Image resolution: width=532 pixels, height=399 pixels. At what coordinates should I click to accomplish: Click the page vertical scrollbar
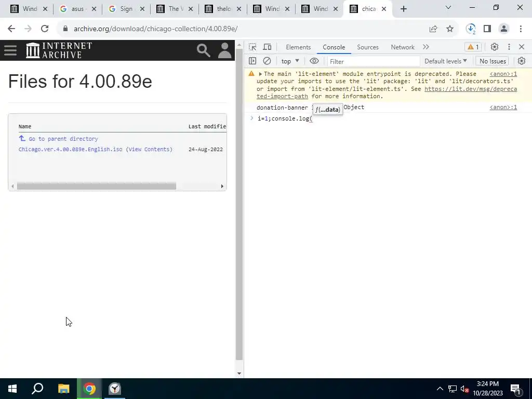239,204
